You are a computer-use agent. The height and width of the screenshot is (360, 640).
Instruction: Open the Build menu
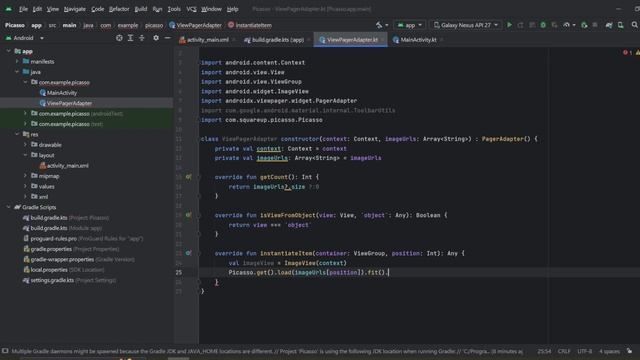click(141, 9)
